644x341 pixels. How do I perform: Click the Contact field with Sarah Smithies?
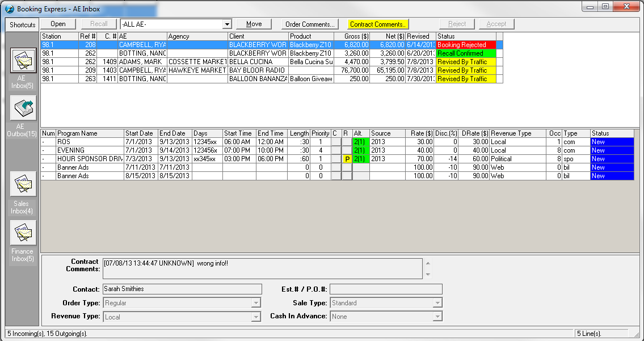tap(182, 289)
